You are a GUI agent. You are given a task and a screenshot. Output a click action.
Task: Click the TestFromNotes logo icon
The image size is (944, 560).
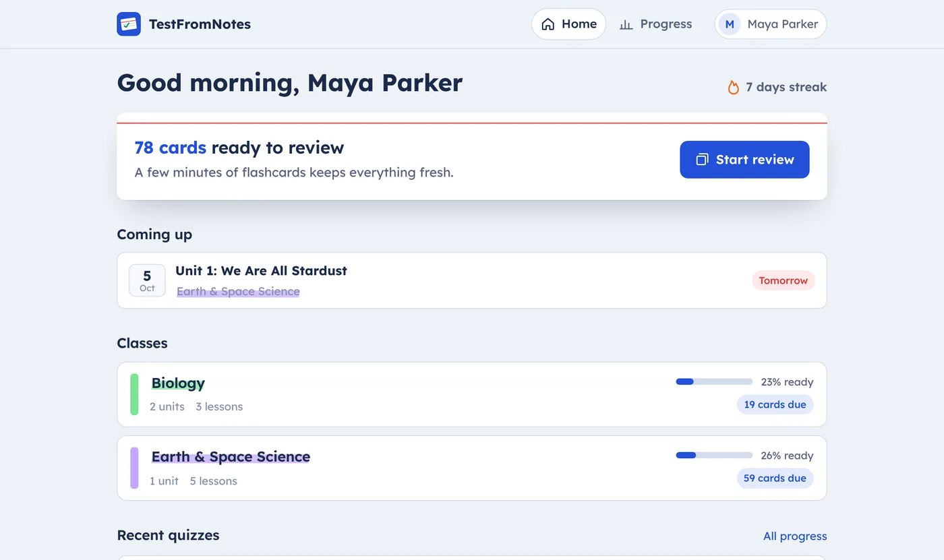click(x=129, y=24)
